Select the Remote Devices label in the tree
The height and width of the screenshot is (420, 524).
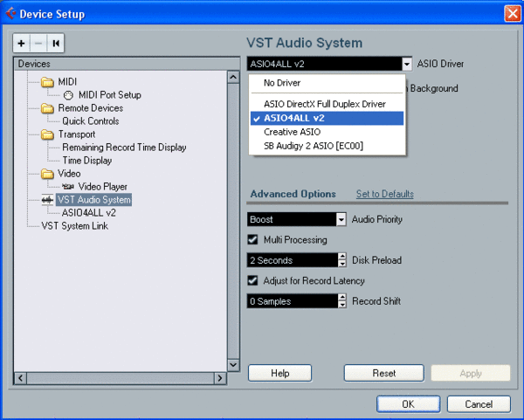(x=91, y=108)
